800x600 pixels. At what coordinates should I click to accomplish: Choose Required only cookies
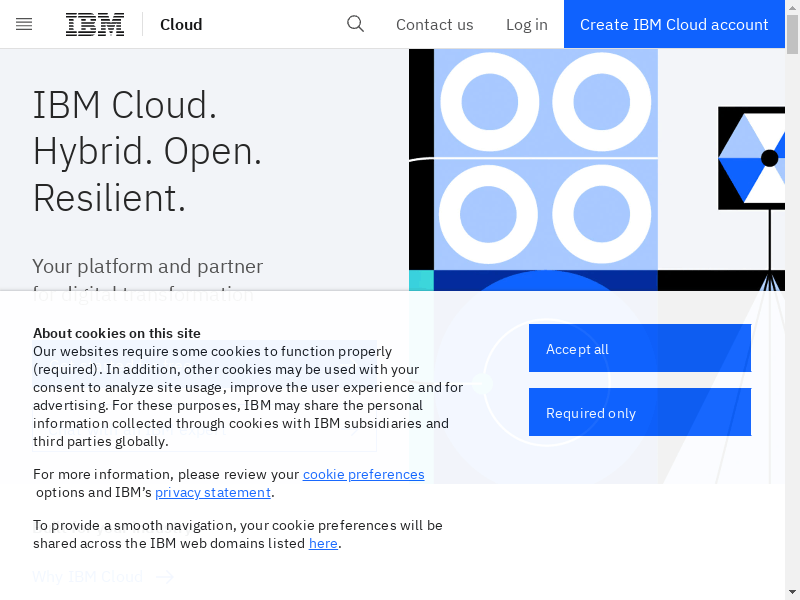click(x=640, y=412)
